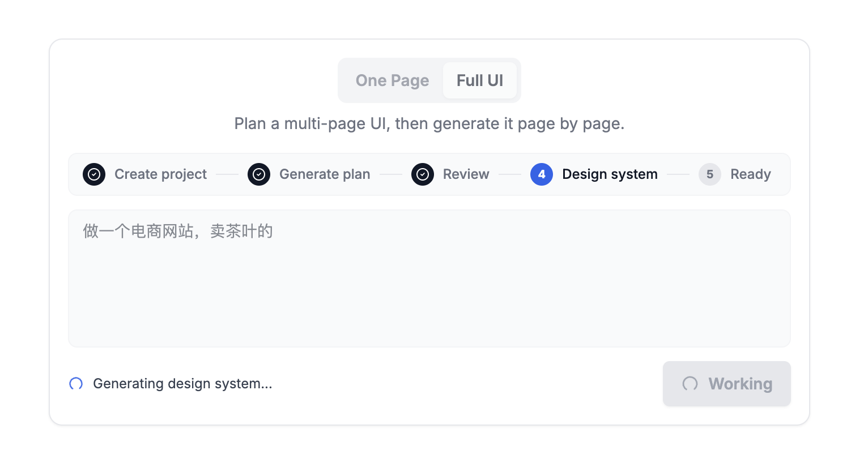This screenshot has height=463, width=868.
Task: Click the Generate plan checkmark icon
Action: [x=259, y=174]
